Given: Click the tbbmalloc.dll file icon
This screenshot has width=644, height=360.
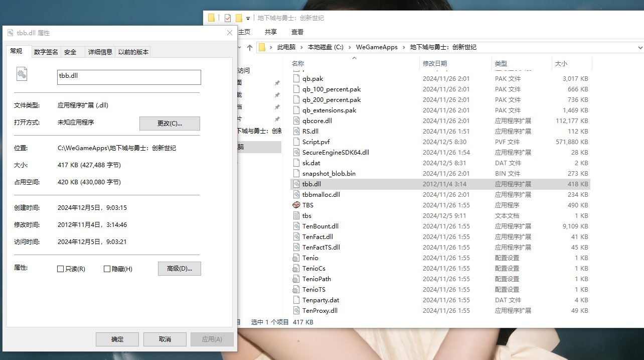Looking at the screenshot, I should coord(297,194).
